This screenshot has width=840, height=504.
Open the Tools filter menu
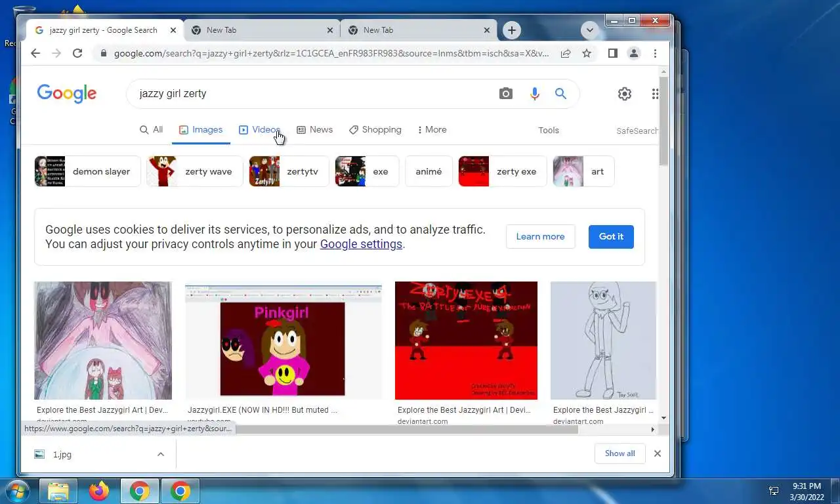[x=549, y=130]
